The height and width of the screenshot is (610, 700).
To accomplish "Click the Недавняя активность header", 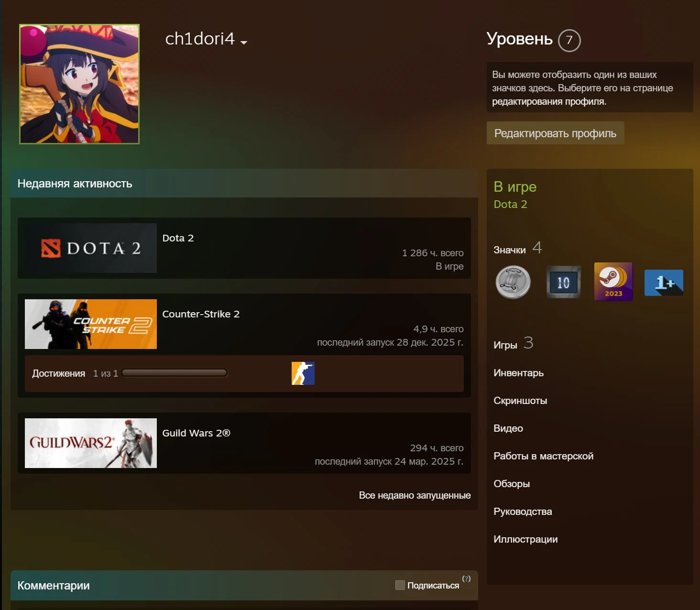I will pos(244,184).
